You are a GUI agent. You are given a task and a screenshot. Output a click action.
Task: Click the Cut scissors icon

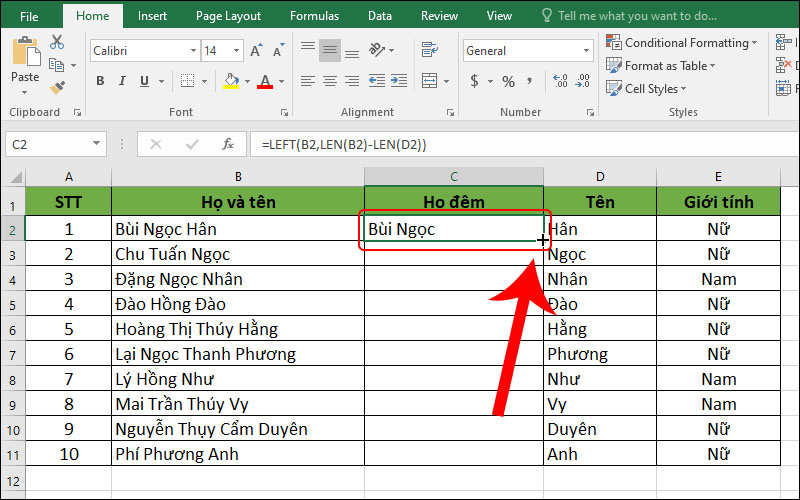(x=57, y=42)
